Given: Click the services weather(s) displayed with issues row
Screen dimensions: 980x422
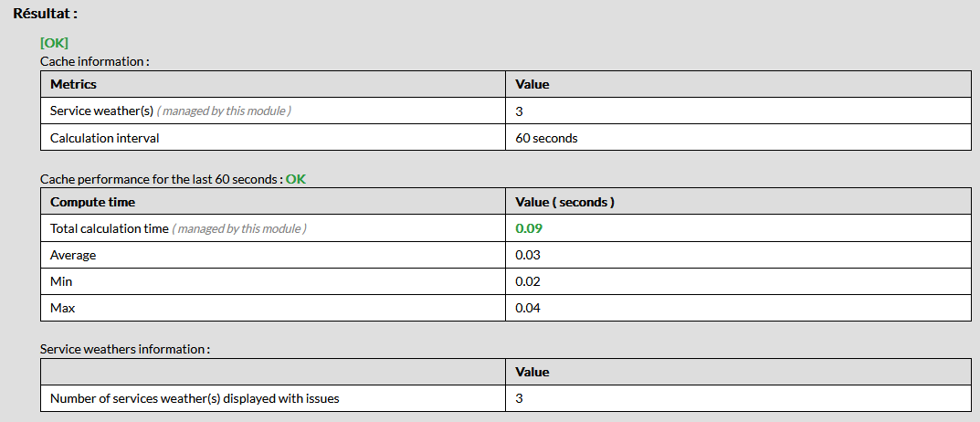Looking at the screenshot, I should click(x=195, y=398).
